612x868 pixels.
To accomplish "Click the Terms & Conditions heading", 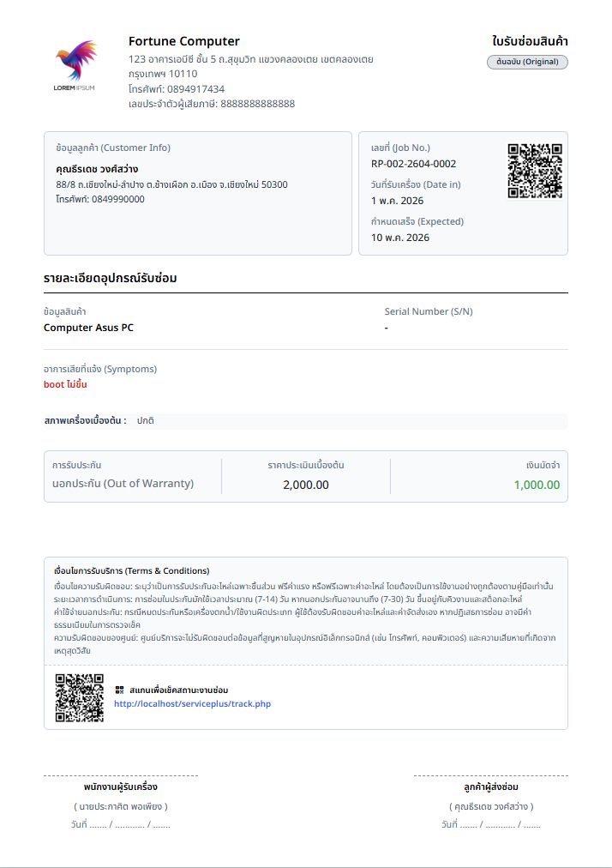I will pos(132,570).
